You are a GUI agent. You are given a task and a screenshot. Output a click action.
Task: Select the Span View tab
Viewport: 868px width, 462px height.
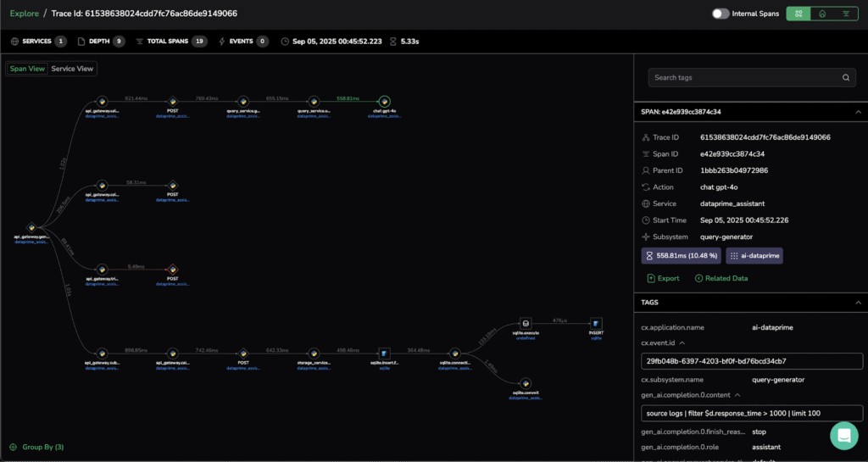click(27, 69)
